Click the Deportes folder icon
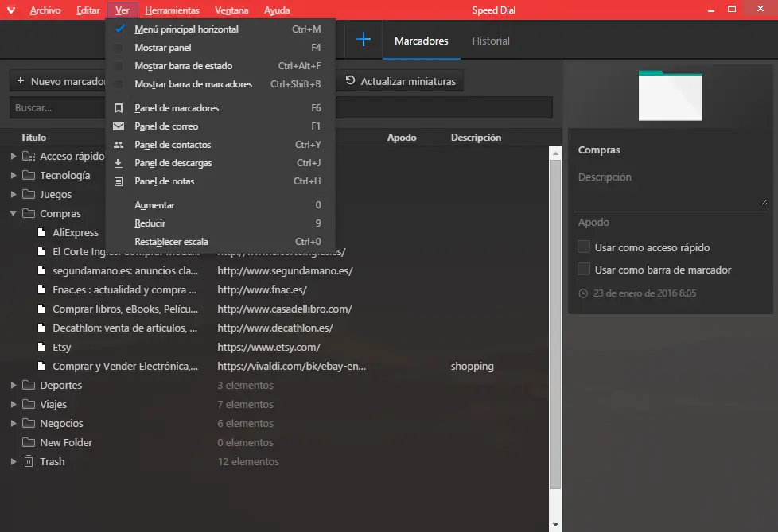Viewport: 778px width, 532px height. (x=29, y=385)
